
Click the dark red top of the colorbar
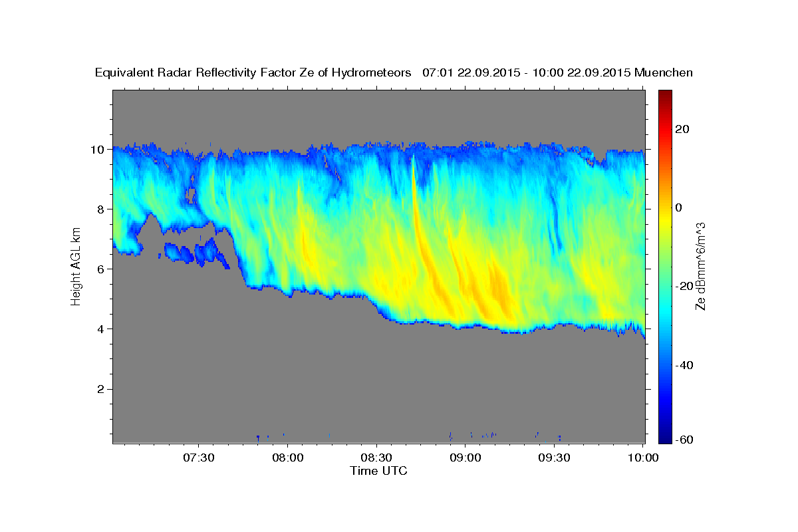(665, 95)
